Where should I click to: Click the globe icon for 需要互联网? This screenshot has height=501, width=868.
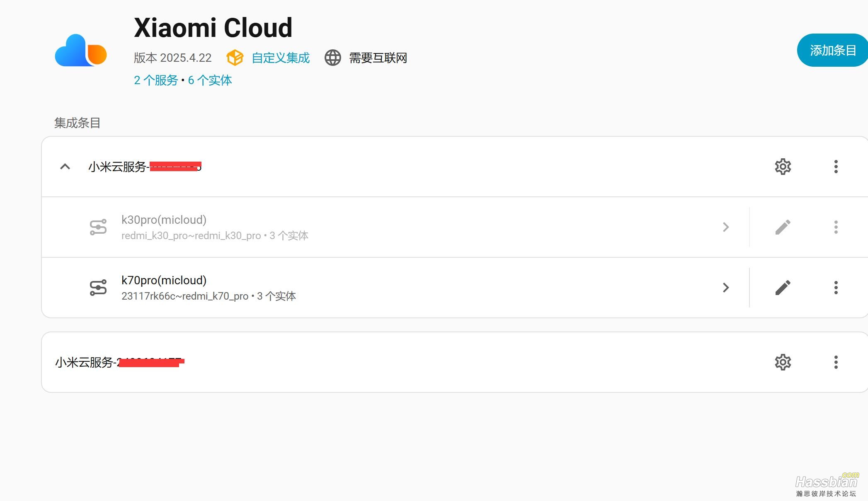click(x=332, y=58)
